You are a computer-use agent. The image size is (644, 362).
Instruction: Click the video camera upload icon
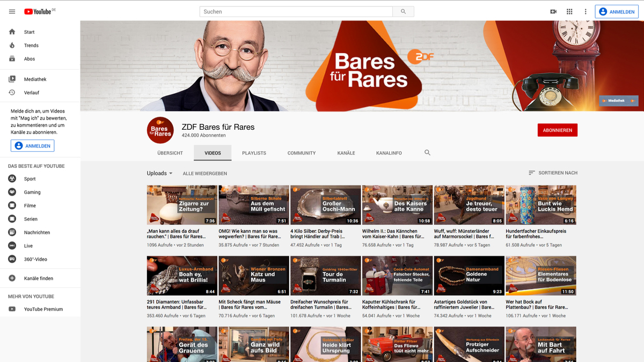(553, 11)
